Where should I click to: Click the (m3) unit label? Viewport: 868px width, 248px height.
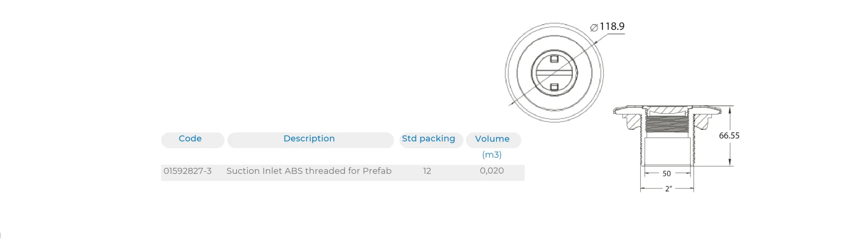click(492, 155)
